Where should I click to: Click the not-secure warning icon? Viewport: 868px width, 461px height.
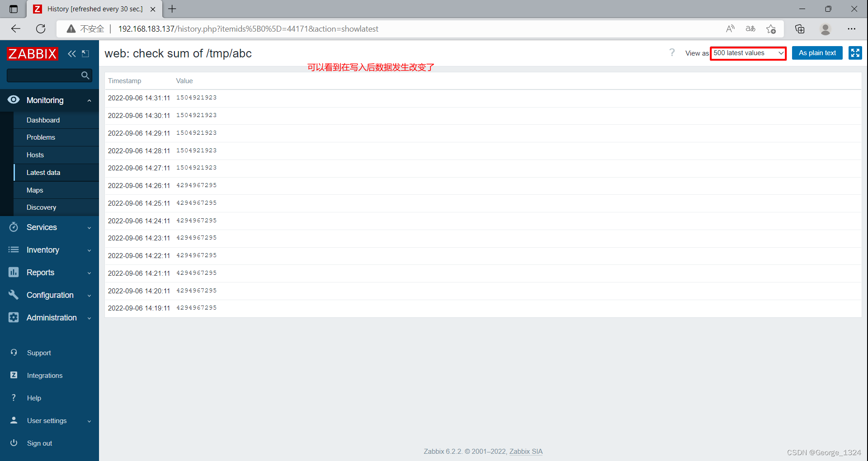pos(71,29)
